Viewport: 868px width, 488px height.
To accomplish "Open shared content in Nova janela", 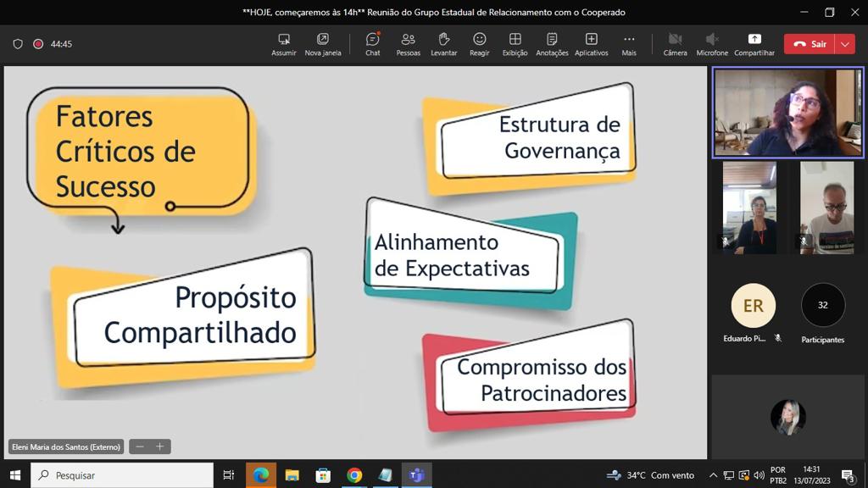I will click(322, 44).
